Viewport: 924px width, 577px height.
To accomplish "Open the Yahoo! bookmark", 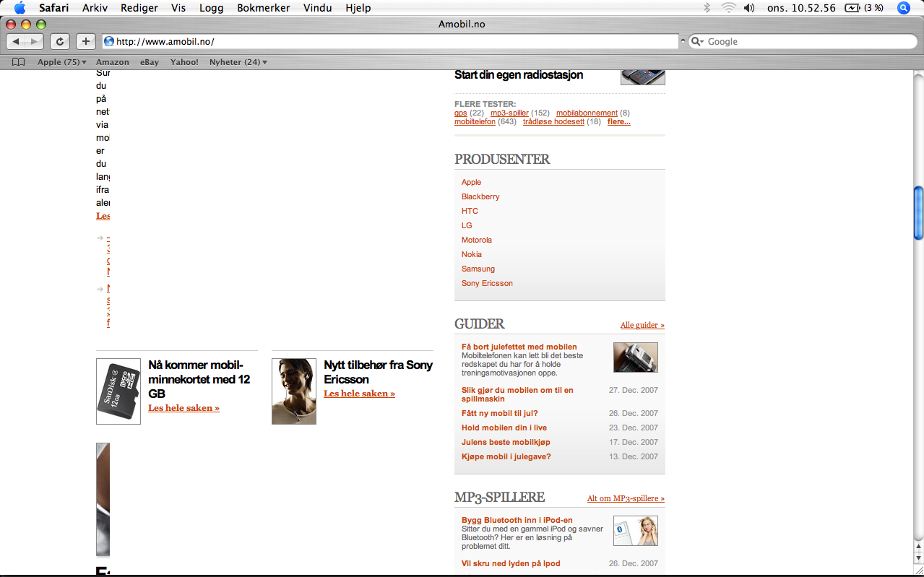I will pyautogui.click(x=184, y=62).
